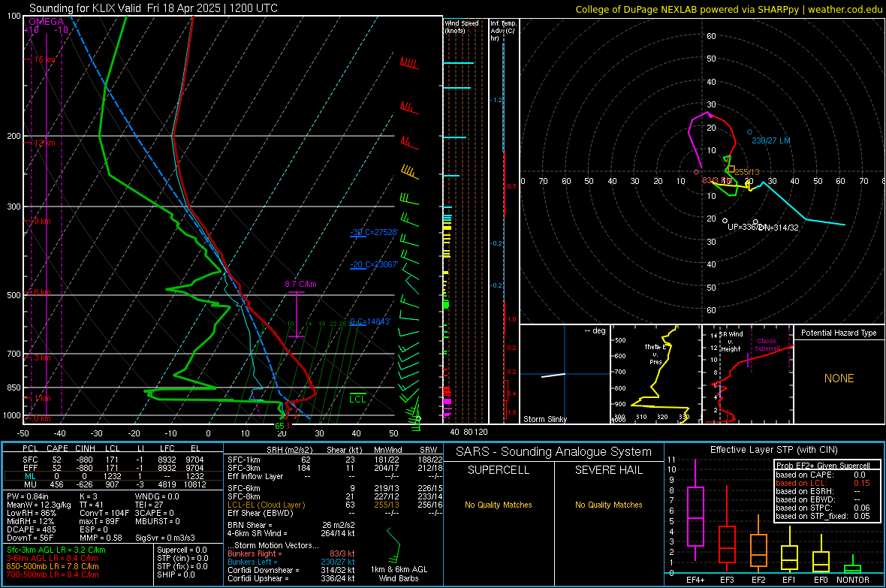Viewport: 886px width, 588px height.
Task: Click the 12 km height marker
Action: [x=44, y=143]
